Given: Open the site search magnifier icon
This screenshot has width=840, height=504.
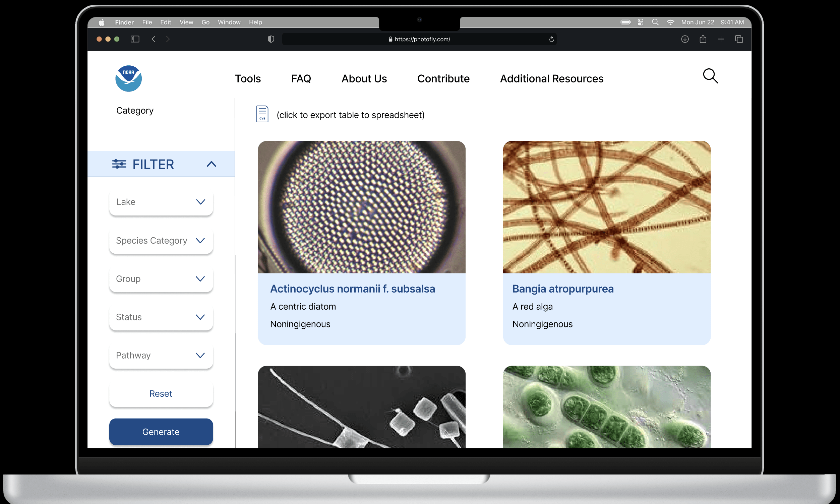Looking at the screenshot, I should [x=710, y=76].
